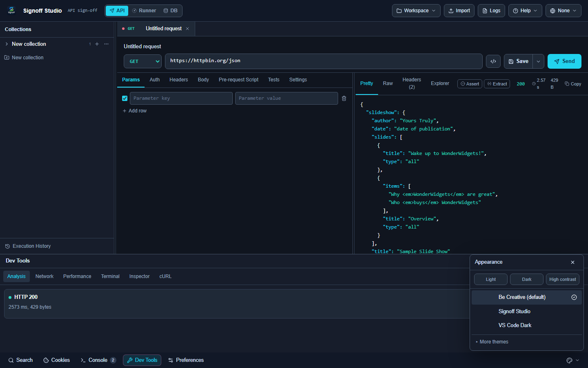Open the theme palette icon in status bar
Screen dimensions: 588x368
pyautogui.click(x=569, y=360)
